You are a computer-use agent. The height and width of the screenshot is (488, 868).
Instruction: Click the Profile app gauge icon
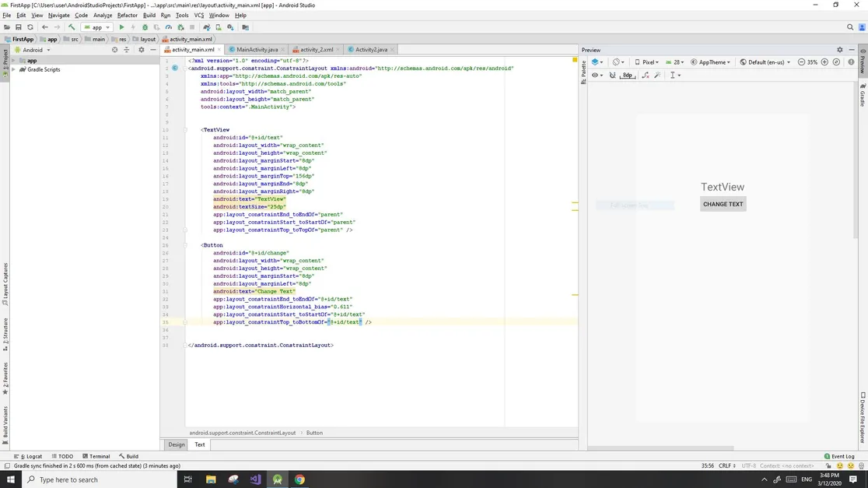[x=169, y=27]
